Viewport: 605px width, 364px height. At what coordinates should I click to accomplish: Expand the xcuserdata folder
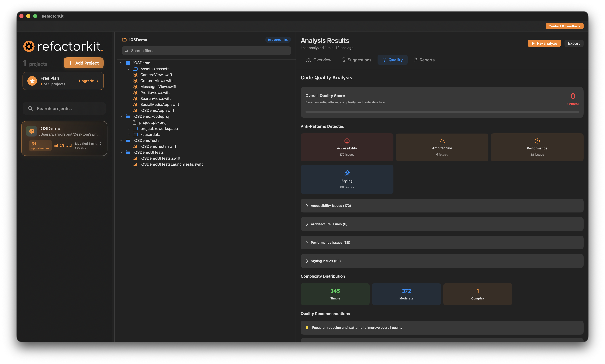128,135
